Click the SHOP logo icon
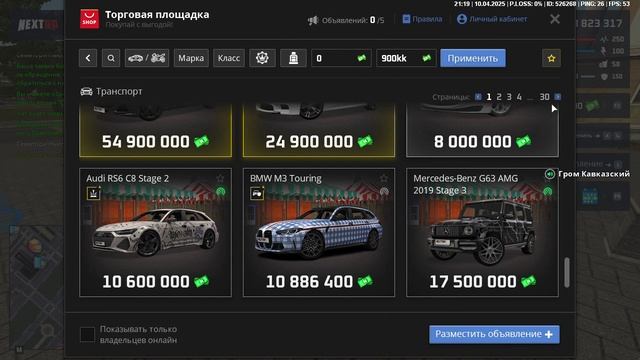Image resolution: width=640 pixels, height=360 pixels. click(x=89, y=19)
